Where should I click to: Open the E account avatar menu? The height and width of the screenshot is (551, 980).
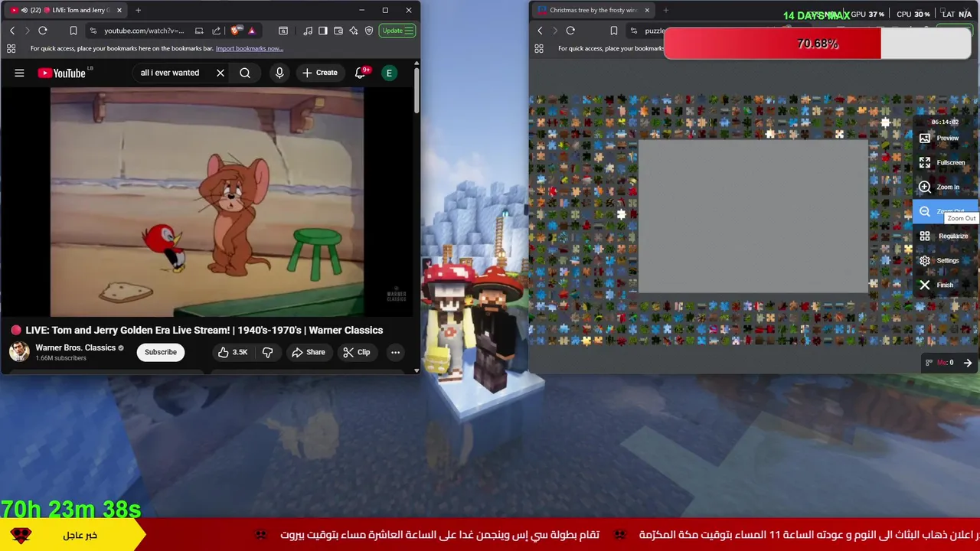click(389, 73)
